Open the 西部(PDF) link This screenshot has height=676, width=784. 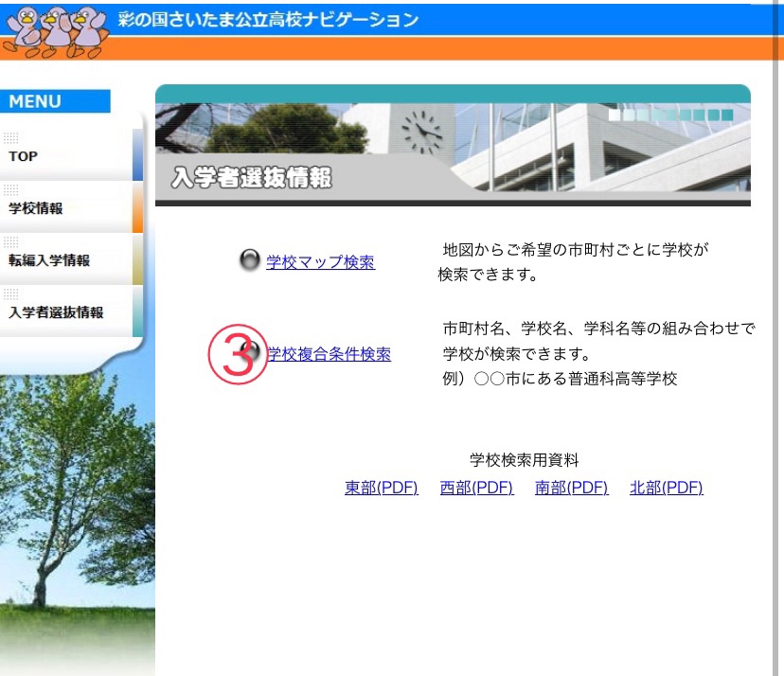click(476, 488)
